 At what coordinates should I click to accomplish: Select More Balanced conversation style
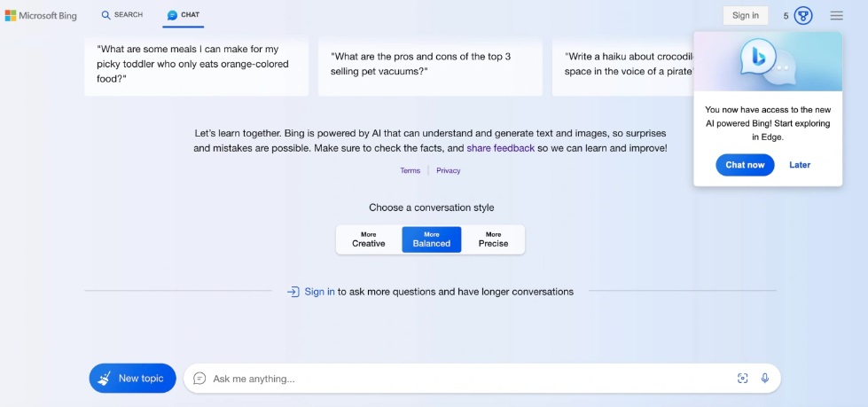tap(432, 239)
